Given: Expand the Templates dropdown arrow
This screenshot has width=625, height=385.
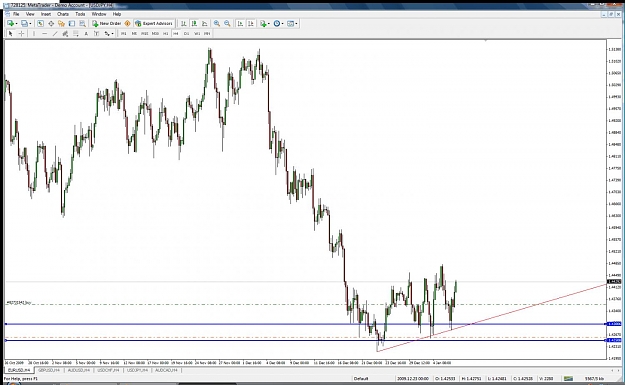Looking at the screenshot, I should coord(297,24).
